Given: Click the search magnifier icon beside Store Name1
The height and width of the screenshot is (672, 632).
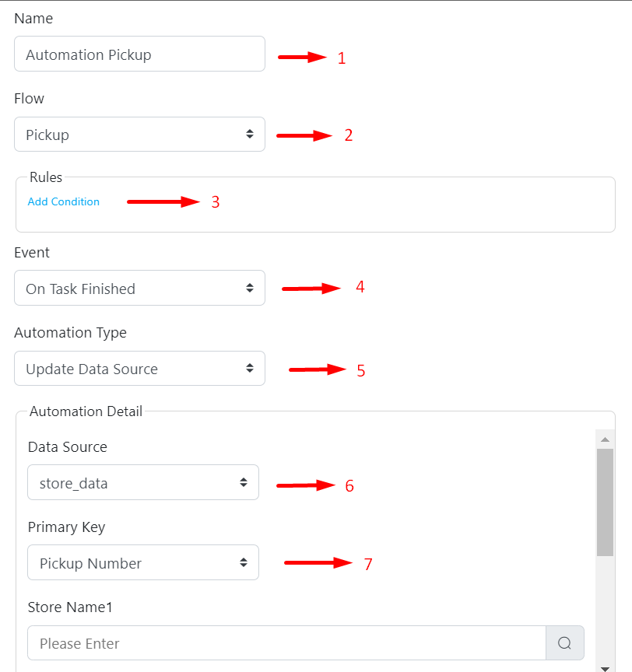Looking at the screenshot, I should (x=565, y=643).
